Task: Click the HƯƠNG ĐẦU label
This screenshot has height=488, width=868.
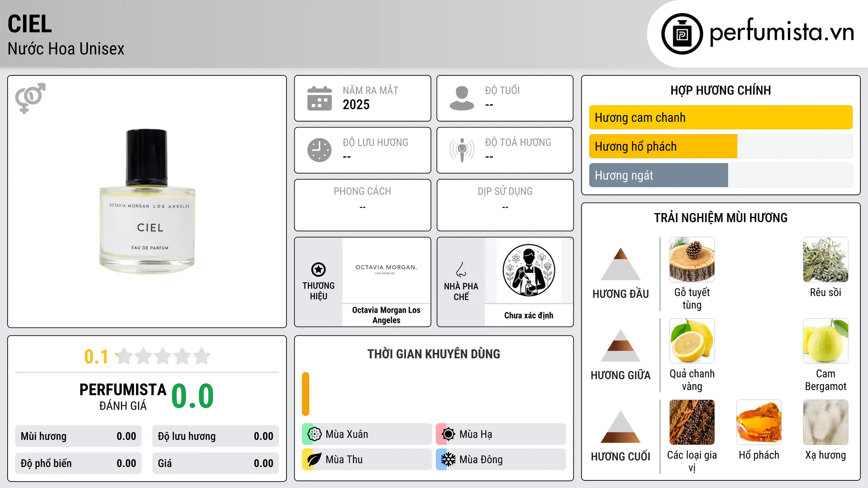Action: click(x=620, y=294)
